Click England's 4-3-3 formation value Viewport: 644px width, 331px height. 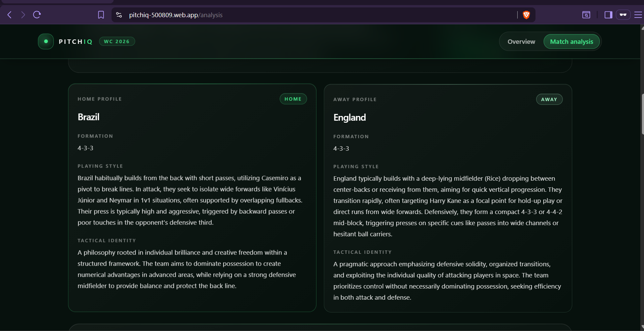pyautogui.click(x=341, y=148)
